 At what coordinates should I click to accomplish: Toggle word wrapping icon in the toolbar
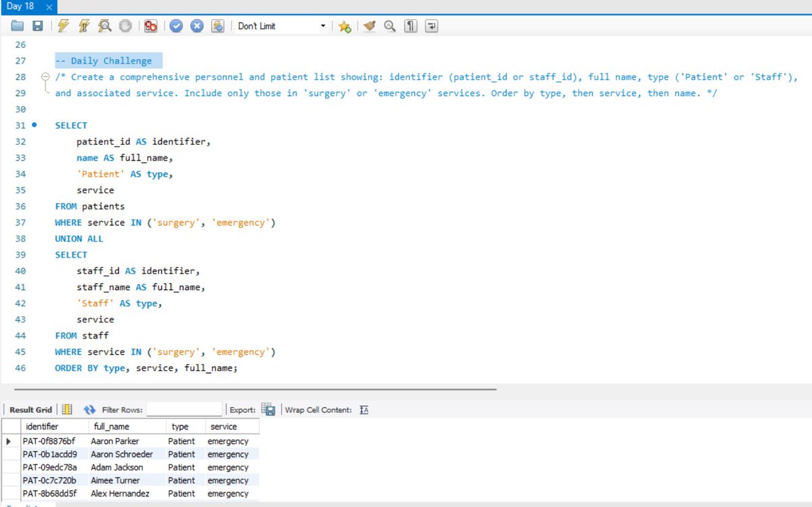[432, 26]
